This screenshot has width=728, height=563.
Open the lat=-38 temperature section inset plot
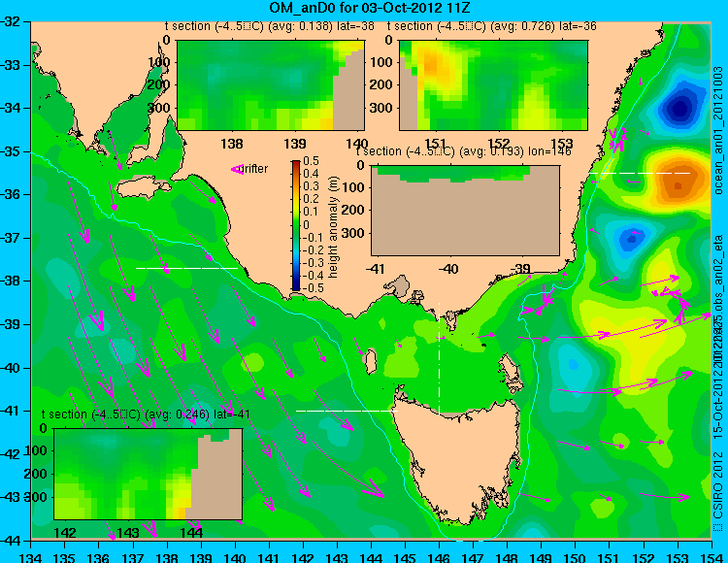[271, 85]
